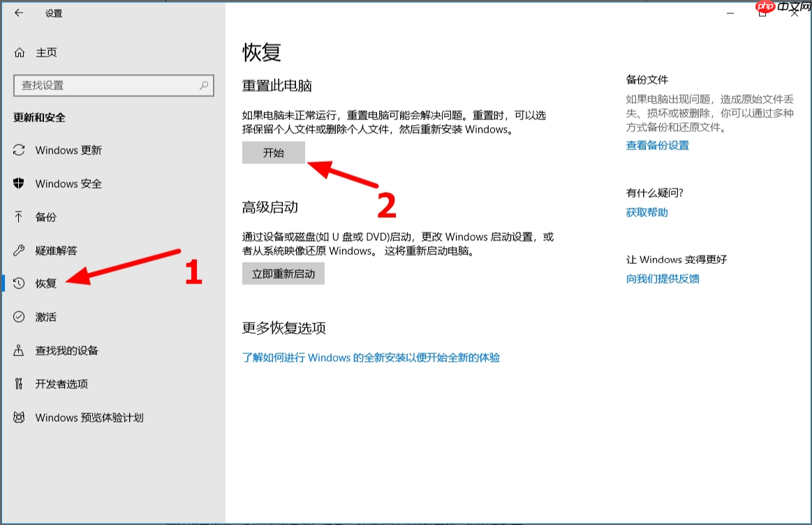Select the 疑难解答 wrench icon
This screenshot has height=525, width=812.
(x=20, y=251)
